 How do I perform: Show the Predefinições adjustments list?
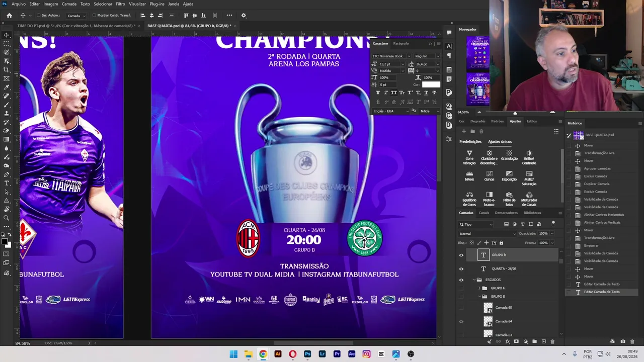(x=470, y=142)
